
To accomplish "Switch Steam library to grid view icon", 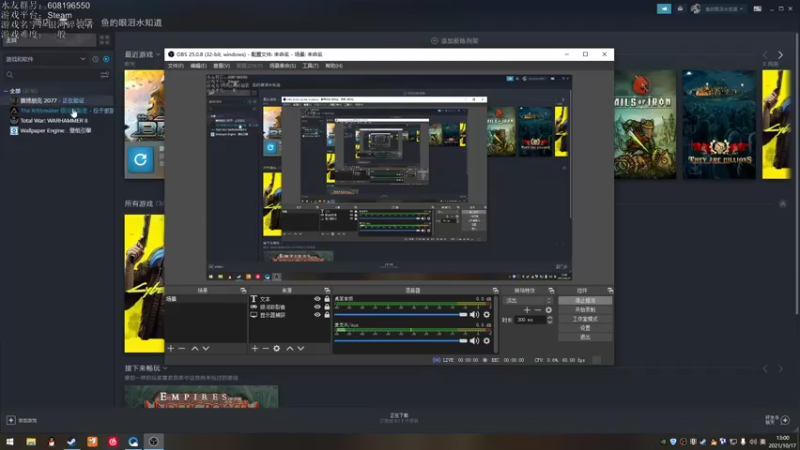I will 105,40.
